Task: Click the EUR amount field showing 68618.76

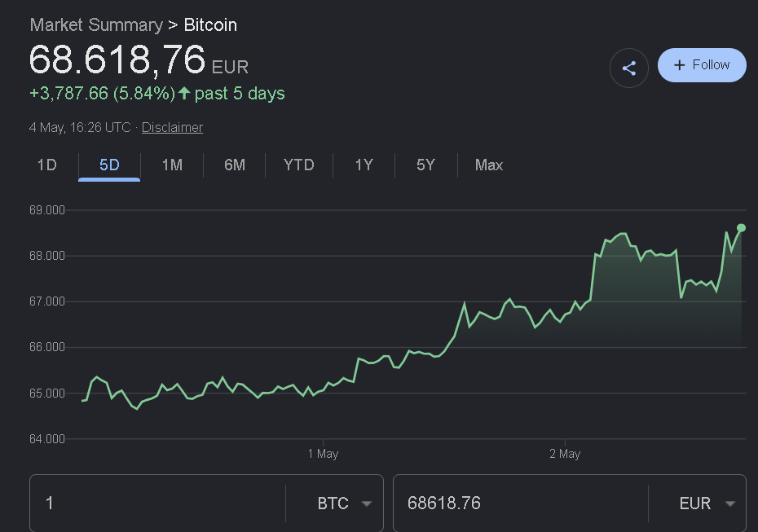Action: 521,503
